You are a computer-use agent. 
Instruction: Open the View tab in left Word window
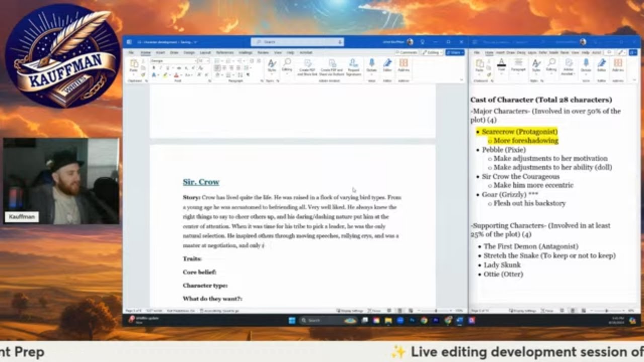coord(278,52)
